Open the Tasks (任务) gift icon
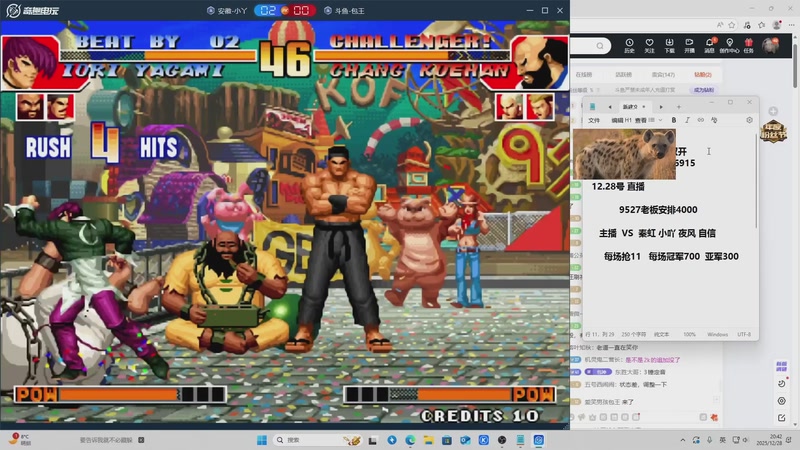The image size is (800, 450). (748, 45)
